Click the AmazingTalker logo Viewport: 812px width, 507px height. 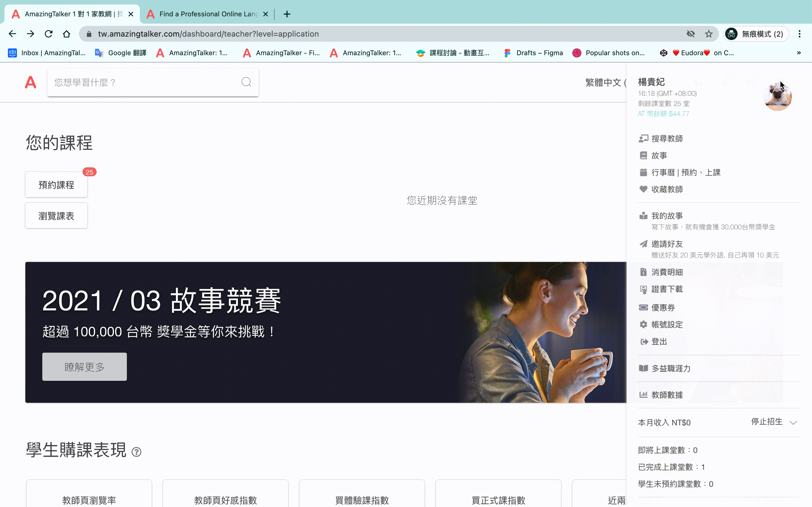click(x=30, y=82)
